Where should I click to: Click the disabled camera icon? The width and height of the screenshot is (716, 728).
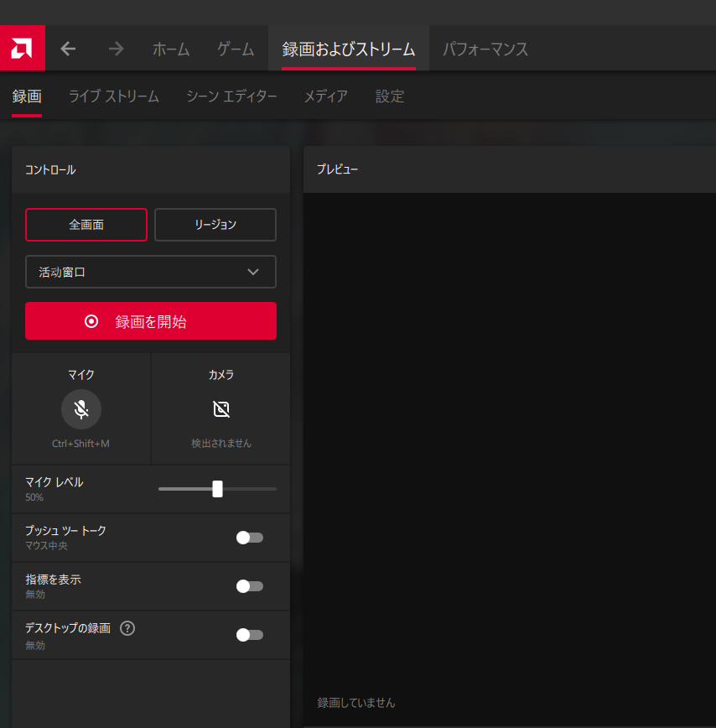click(221, 409)
